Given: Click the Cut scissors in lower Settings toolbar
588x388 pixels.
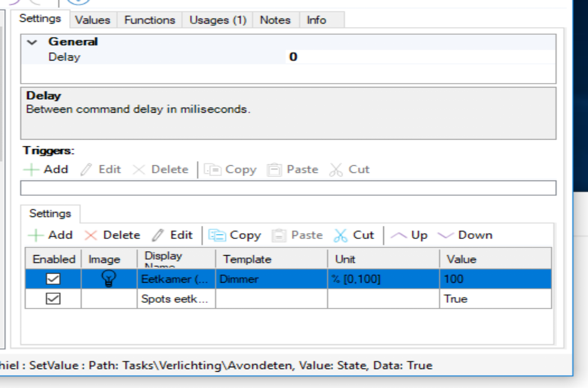Looking at the screenshot, I should [340, 235].
